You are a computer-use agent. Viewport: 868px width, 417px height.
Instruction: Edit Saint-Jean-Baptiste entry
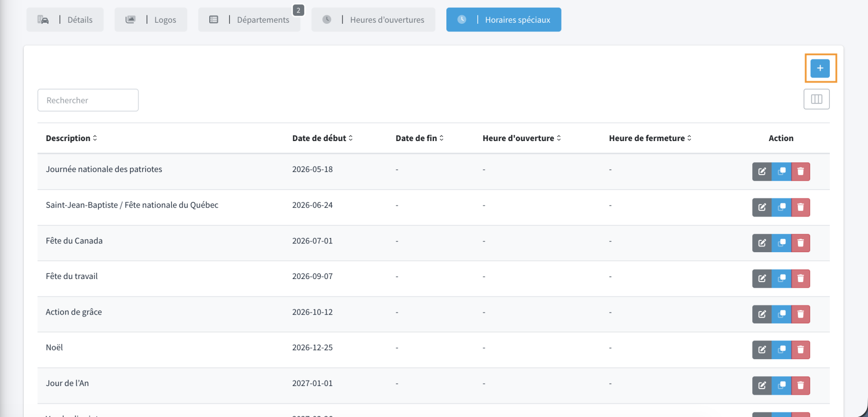762,207
